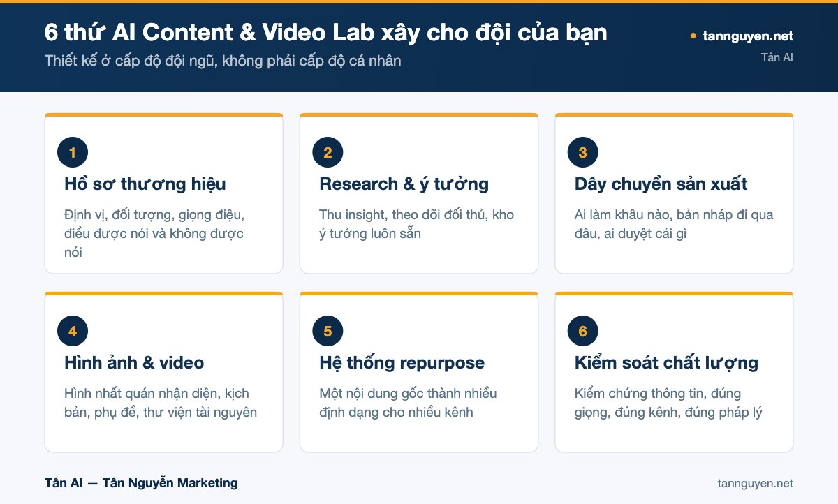Select the 'Hệ thống repurpose' heading
This screenshot has width=838, height=504.
coord(402,363)
